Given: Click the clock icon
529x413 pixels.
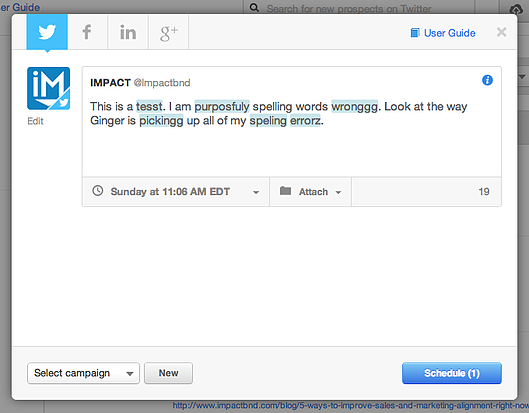Looking at the screenshot, I should (98, 191).
